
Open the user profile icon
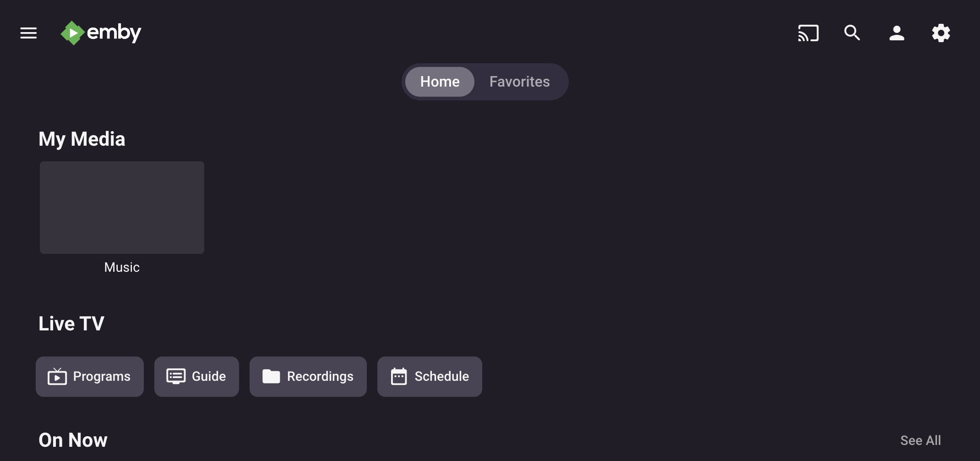[896, 33]
